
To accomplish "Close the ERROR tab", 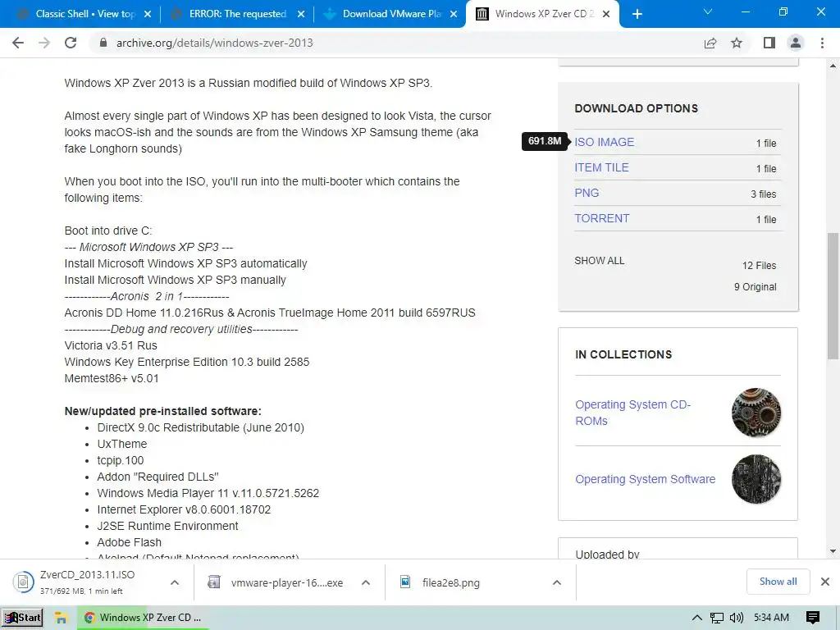I will 301,15.
